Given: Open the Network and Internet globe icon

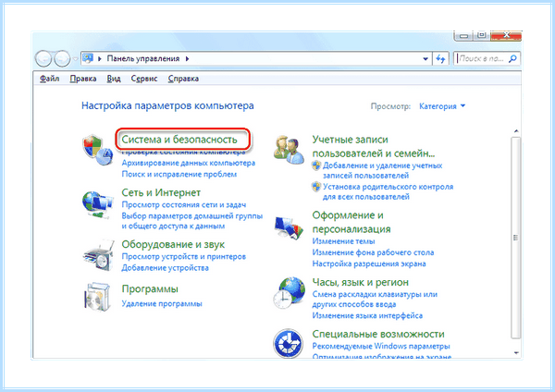Looking at the screenshot, I should [98, 204].
